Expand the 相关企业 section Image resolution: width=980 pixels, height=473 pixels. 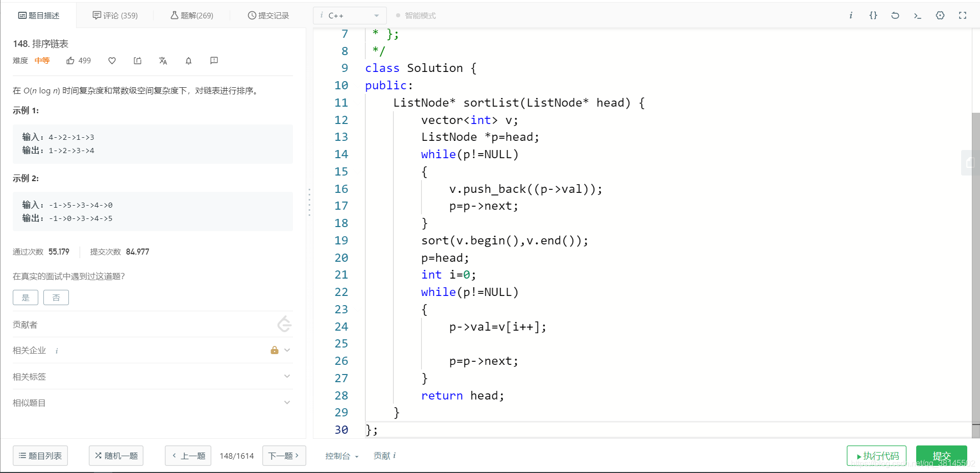[x=287, y=350]
